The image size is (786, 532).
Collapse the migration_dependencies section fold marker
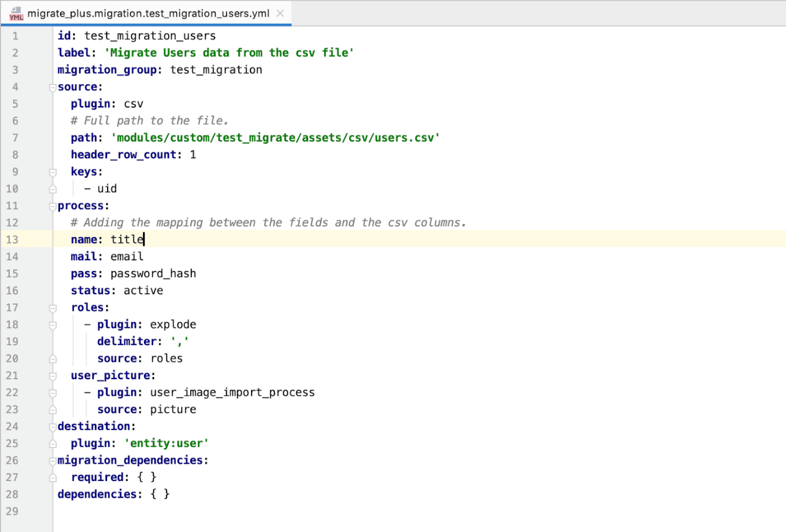[x=53, y=460]
